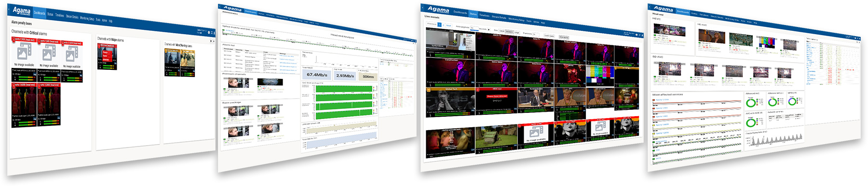868x186 pixels.
Task: Open the color bars test pattern thumbnail in mosaic
Action: click(x=600, y=75)
